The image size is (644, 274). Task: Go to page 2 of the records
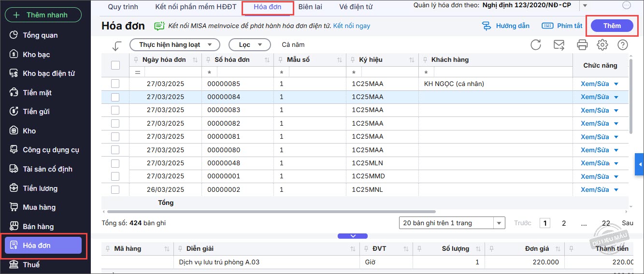click(563, 223)
